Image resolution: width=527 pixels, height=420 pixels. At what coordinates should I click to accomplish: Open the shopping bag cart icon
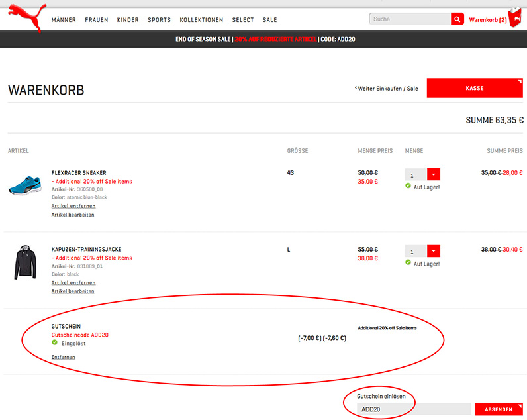[514, 17]
